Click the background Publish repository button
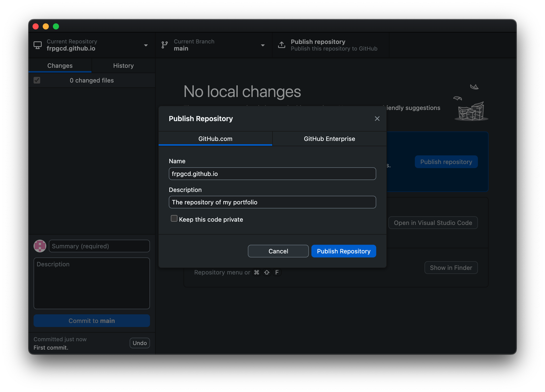Image resolution: width=545 pixels, height=392 pixels. [x=446, y=162]
